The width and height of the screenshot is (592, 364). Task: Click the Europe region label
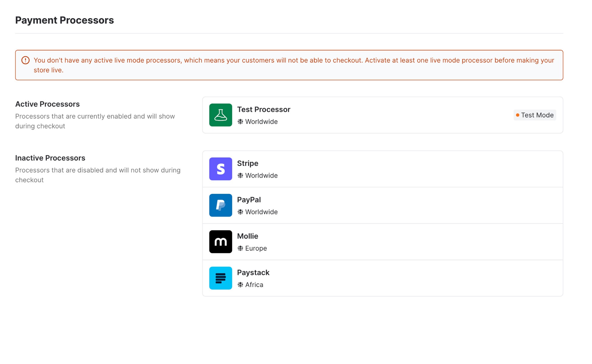256,248
